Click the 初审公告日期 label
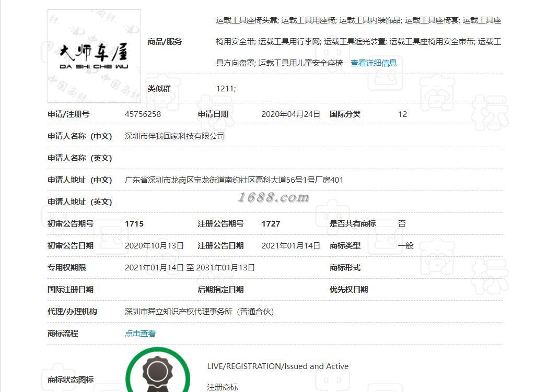547x392 pixels. 71,246
